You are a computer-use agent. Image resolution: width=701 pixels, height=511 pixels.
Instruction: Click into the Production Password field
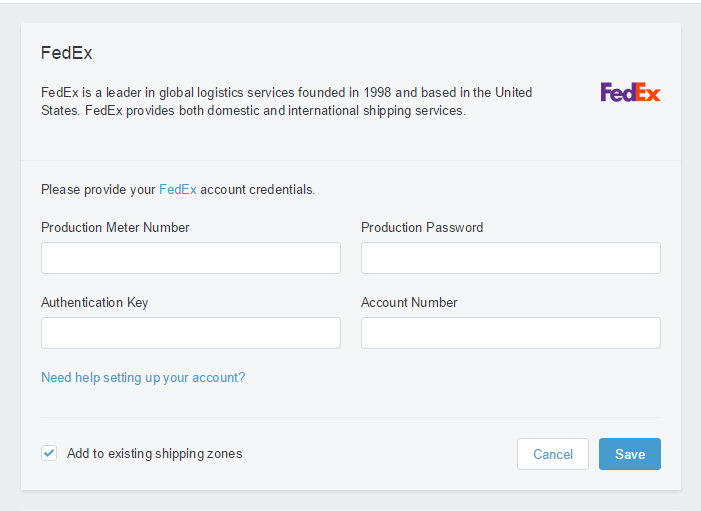coord(510,258)
